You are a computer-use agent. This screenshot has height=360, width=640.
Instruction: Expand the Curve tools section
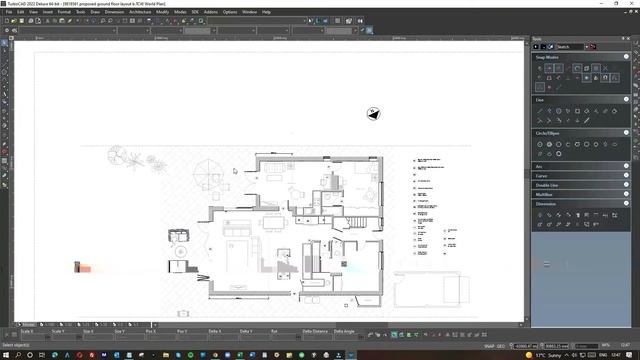coord(626,175)
